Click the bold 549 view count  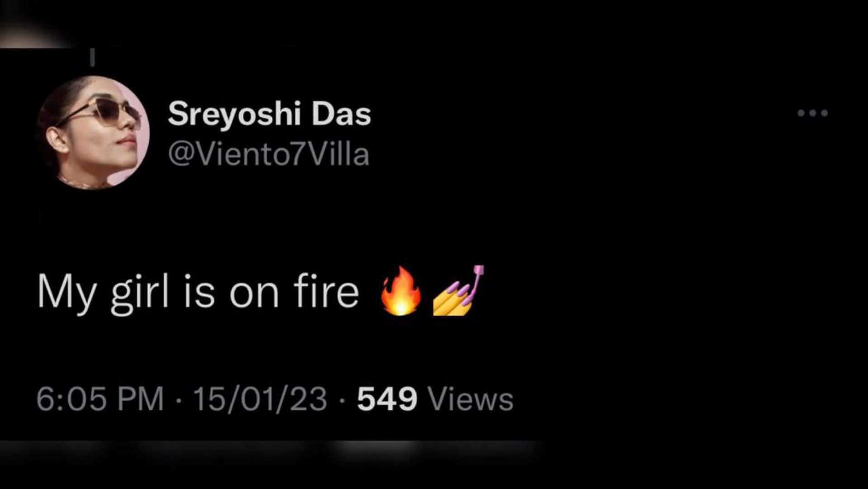point(387,399)
